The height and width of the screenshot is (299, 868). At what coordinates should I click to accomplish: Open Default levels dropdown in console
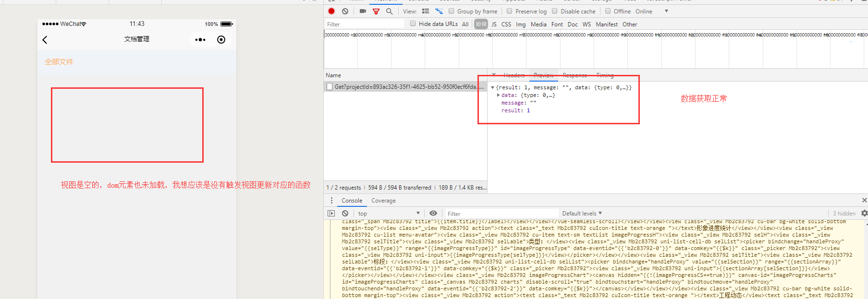pyautogui.click(x=582, y=214)
